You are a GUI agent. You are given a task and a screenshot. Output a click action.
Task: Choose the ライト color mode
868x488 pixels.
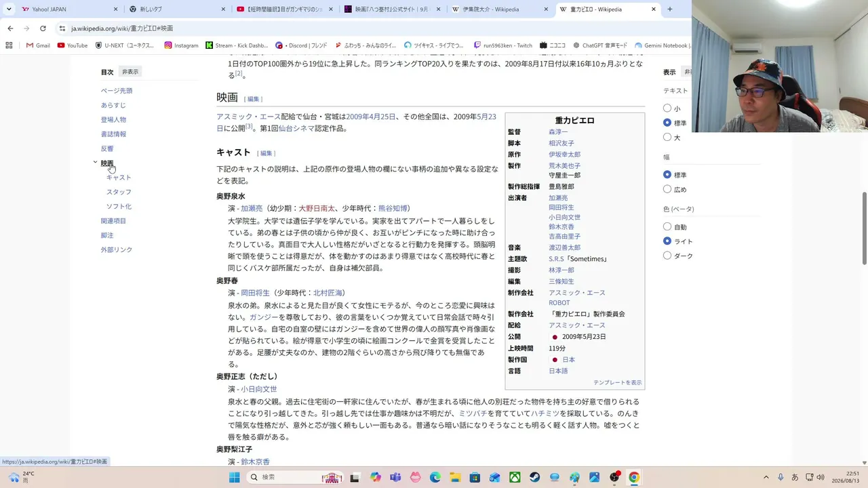667,241
